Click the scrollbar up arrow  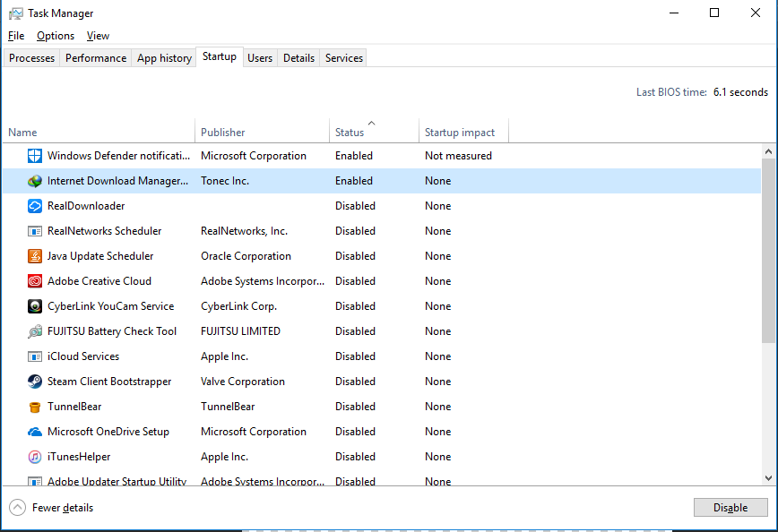768,151
